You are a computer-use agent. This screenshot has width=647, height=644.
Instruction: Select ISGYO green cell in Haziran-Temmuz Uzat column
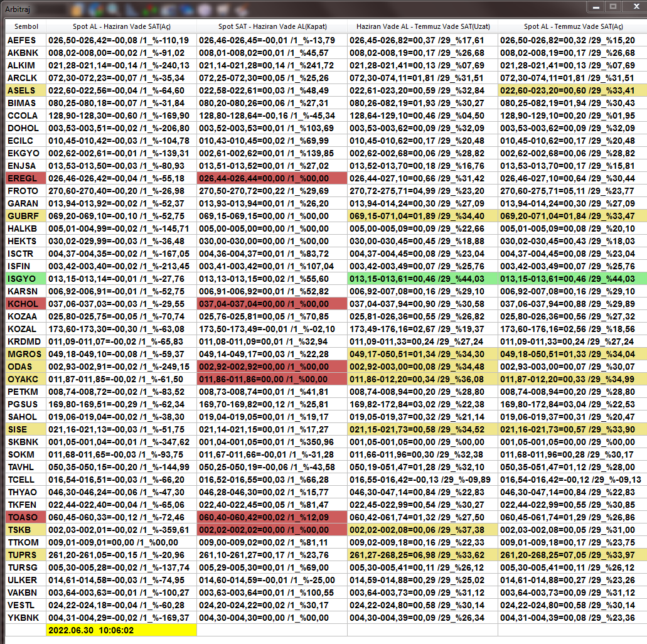pyautogui.click(x=422, y=279)
